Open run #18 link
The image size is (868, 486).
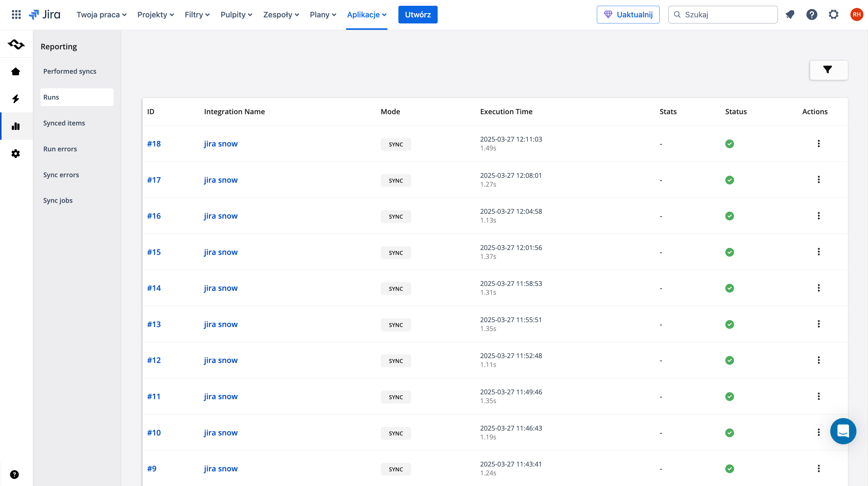pyautogui.click(x=154, y=143)
